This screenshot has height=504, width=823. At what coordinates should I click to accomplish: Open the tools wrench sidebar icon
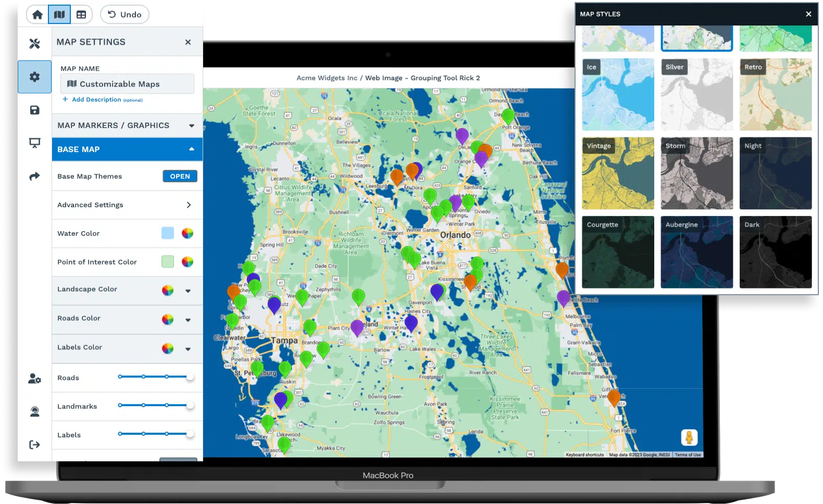[x=35, y=44]
